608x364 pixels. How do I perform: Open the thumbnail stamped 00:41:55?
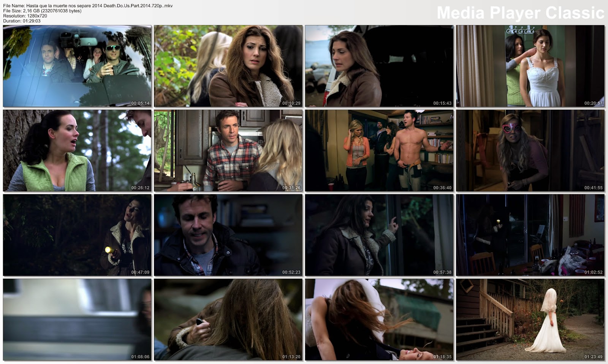tap(530, 150)
